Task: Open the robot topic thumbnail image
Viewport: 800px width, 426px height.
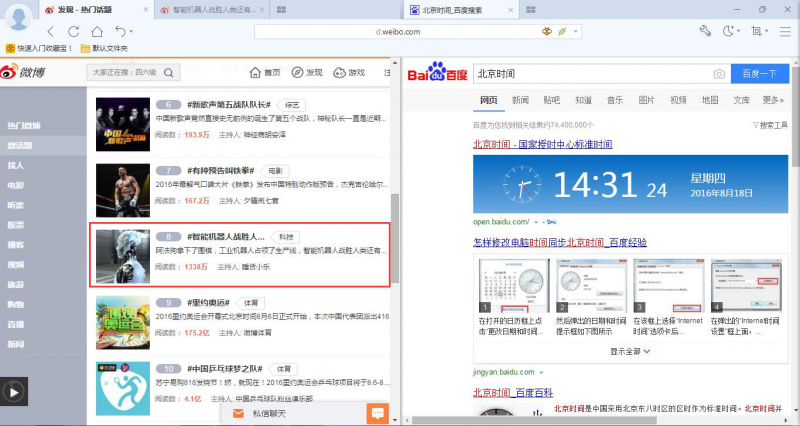Action: (x=122, y=256)
